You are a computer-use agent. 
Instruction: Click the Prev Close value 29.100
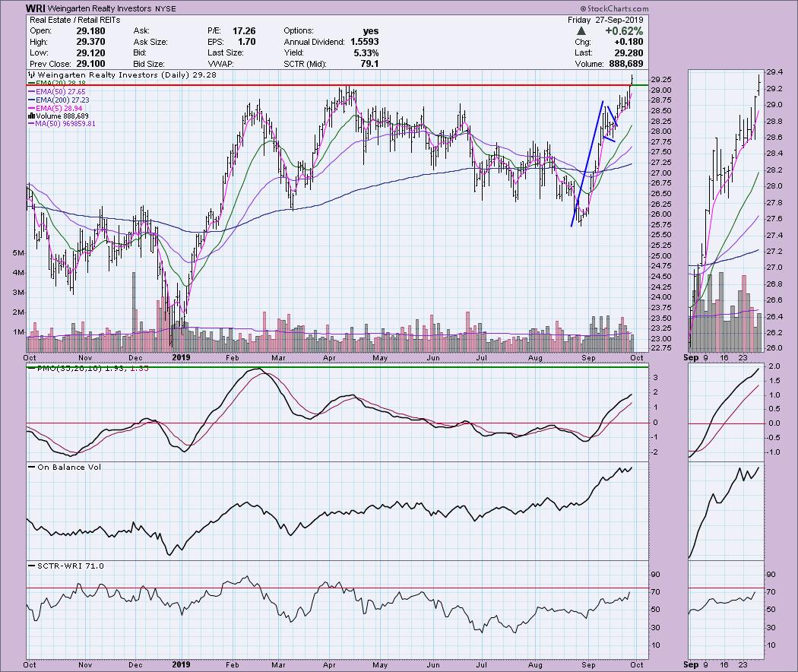coord(90,64)
